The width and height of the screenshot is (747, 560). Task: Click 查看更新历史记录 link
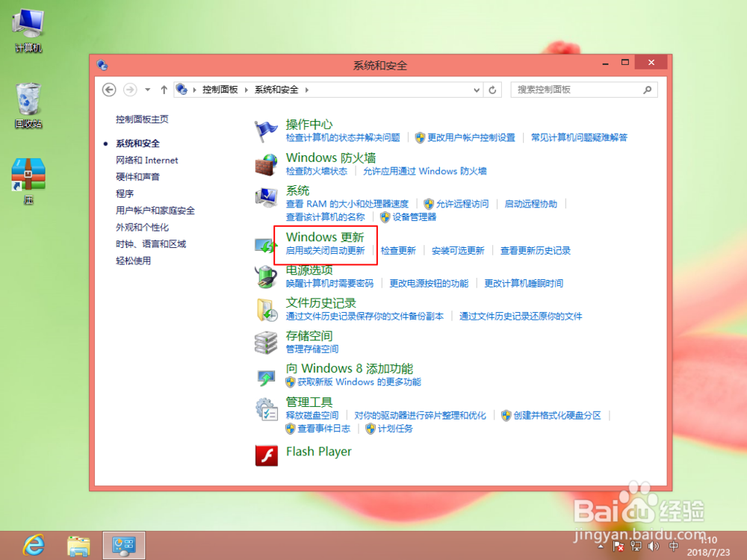point(536,250)
